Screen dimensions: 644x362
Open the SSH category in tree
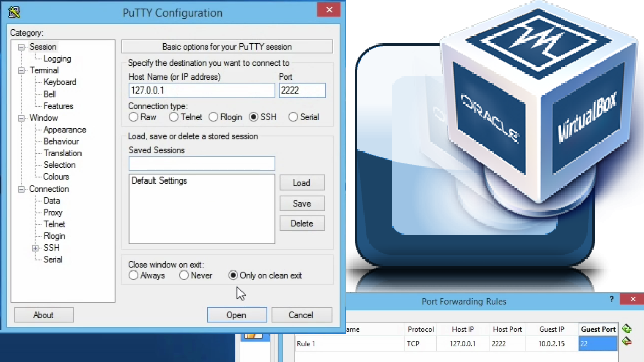tap(51, 248)
